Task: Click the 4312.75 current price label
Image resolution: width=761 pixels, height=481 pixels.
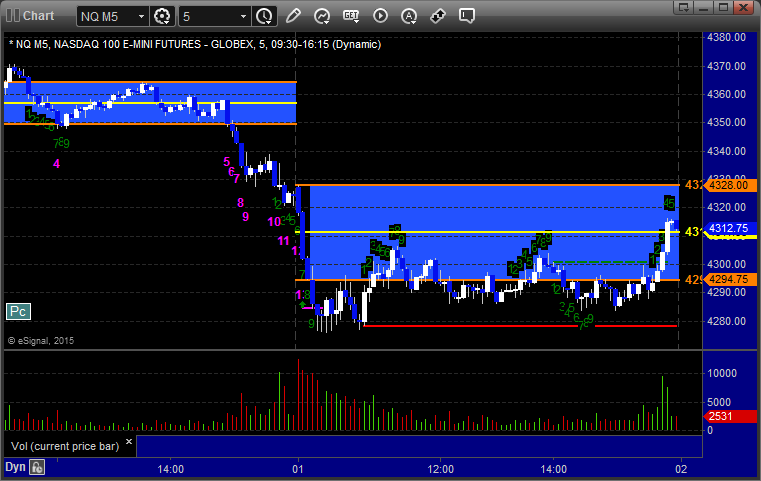Action: point(732,228)
